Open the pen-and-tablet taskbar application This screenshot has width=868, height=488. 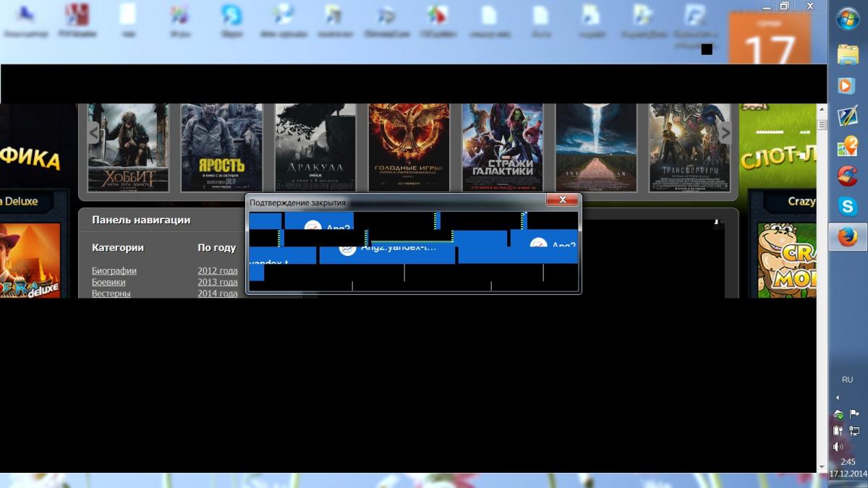pyautogui.click(x=847, y=116)
